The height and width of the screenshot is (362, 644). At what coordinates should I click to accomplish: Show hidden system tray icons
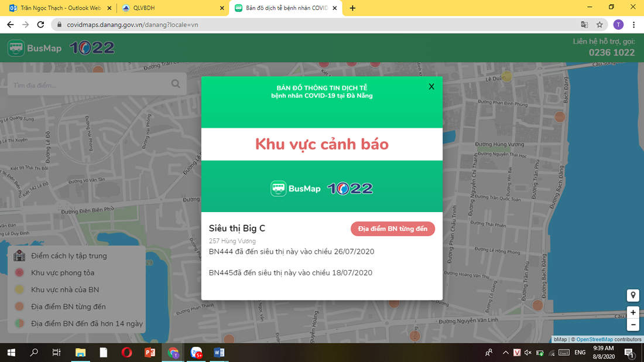coord(506,353)
